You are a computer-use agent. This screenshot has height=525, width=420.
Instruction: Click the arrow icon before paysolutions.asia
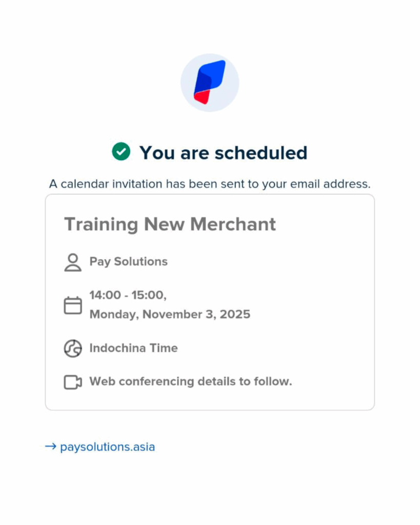pyautogui.click(x=50, y=447)
